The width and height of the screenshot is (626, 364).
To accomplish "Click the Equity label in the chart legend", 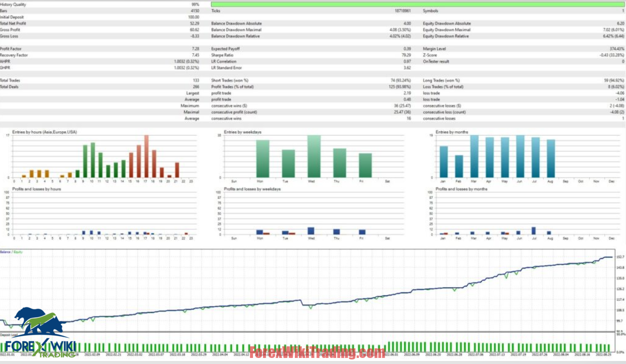I will point(18,251).
